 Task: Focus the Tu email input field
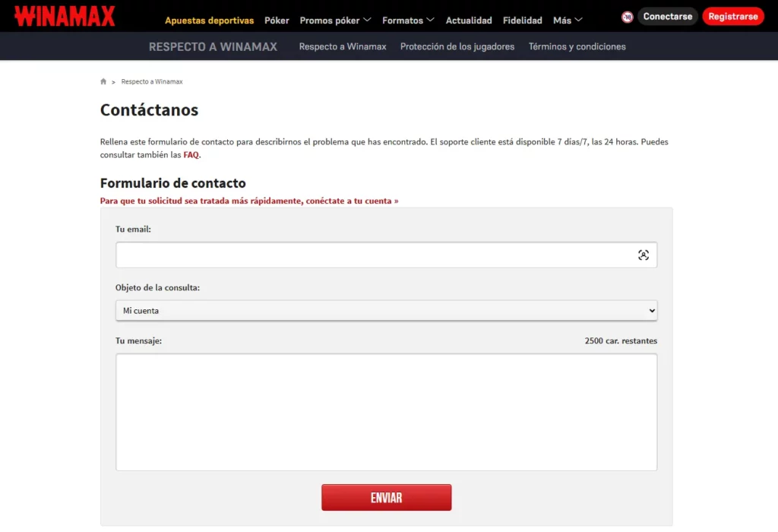pyautogui.click(x=387, y=255)
